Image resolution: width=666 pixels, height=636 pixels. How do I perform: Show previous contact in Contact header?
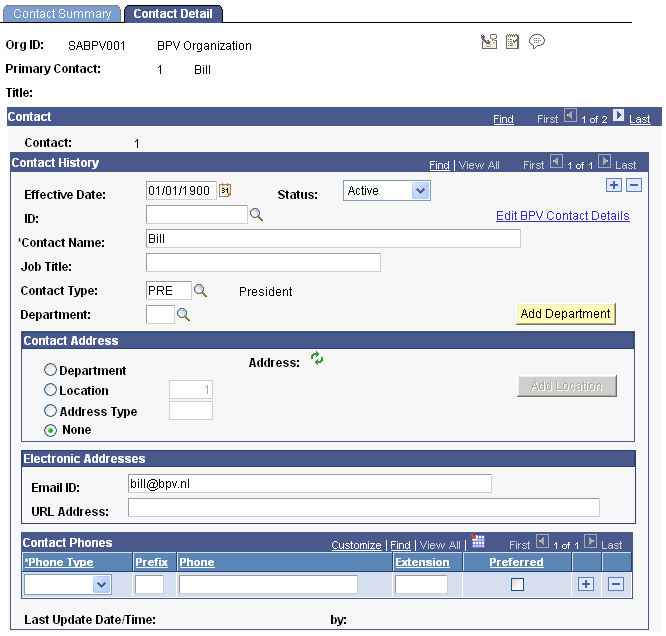570,116
